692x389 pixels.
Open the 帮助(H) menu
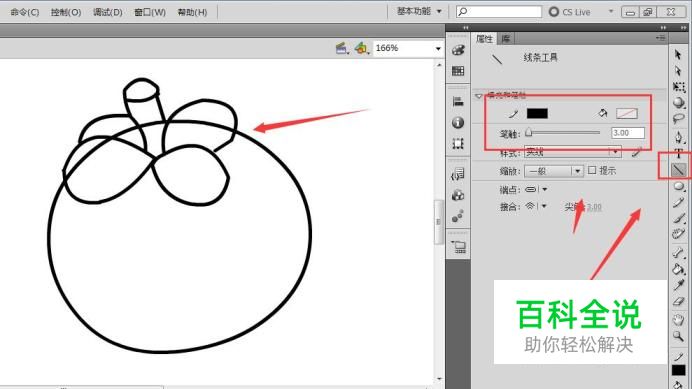click(192, 12)
